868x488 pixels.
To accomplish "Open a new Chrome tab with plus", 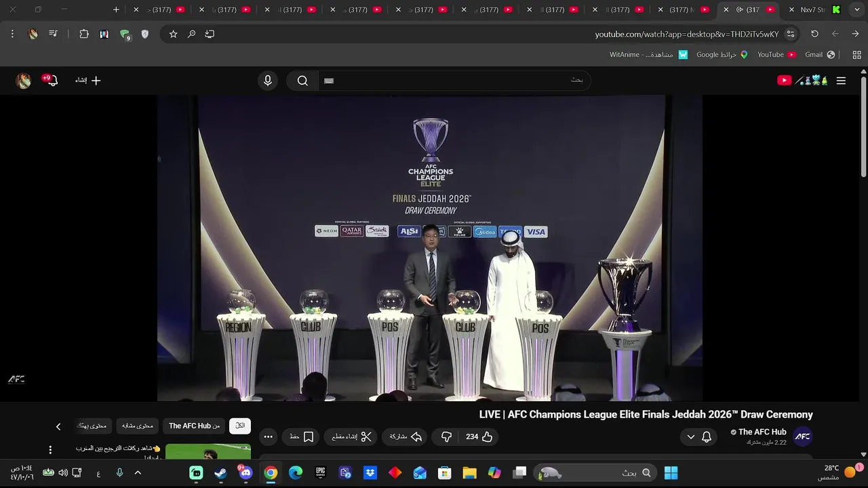I will [116, 9].
